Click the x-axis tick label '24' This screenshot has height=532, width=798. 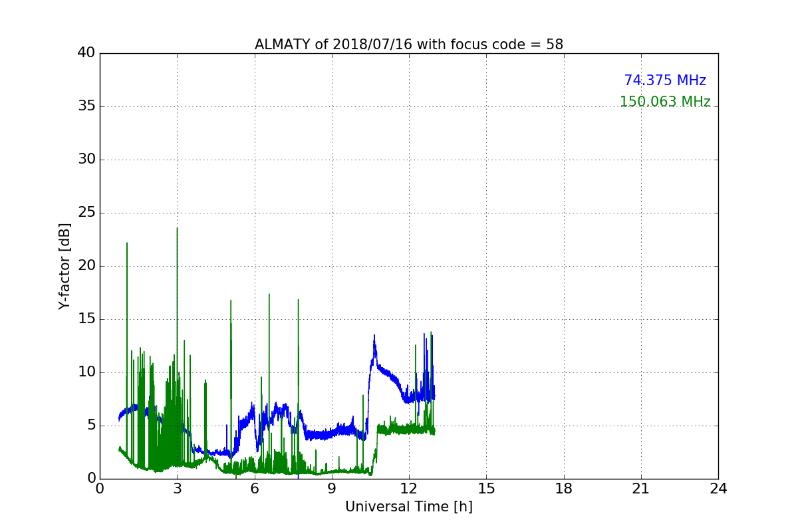point(718,489)
